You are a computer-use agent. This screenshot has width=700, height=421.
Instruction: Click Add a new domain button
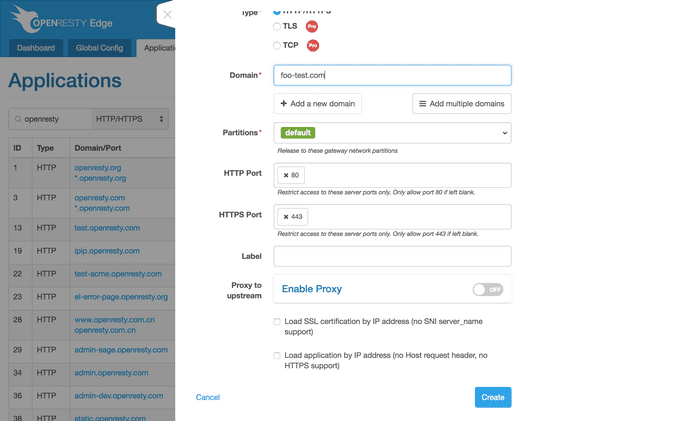point(317,104)
